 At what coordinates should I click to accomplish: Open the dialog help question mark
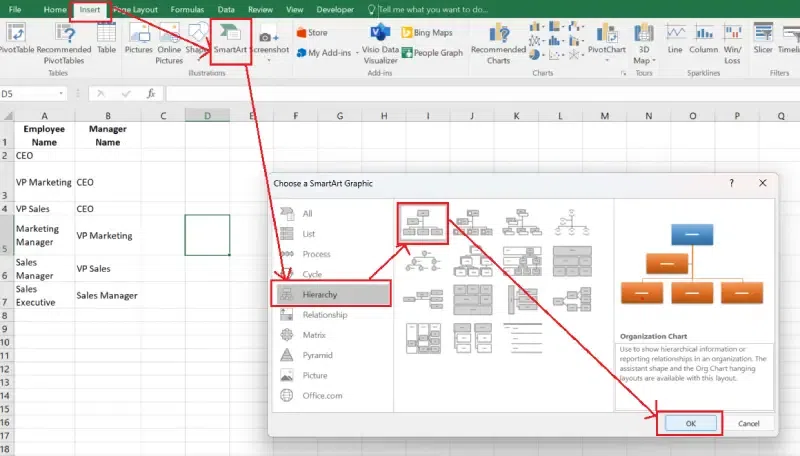(x=731, y=183)
